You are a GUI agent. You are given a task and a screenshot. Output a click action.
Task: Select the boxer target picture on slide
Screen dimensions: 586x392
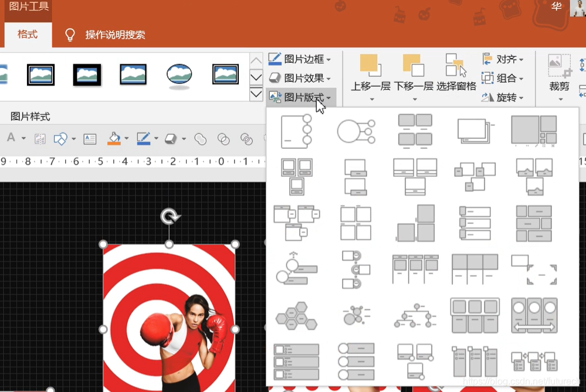tap(169, 318)
